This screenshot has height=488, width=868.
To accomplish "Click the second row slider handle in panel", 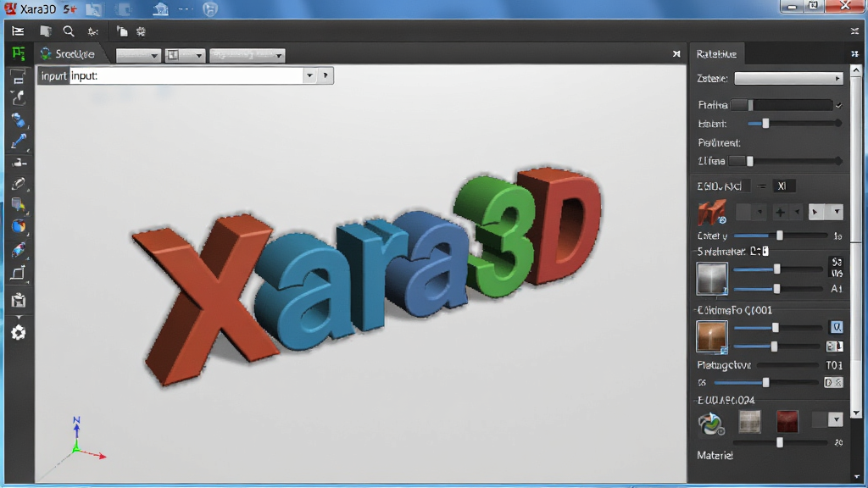I will (x=765, y=124).
